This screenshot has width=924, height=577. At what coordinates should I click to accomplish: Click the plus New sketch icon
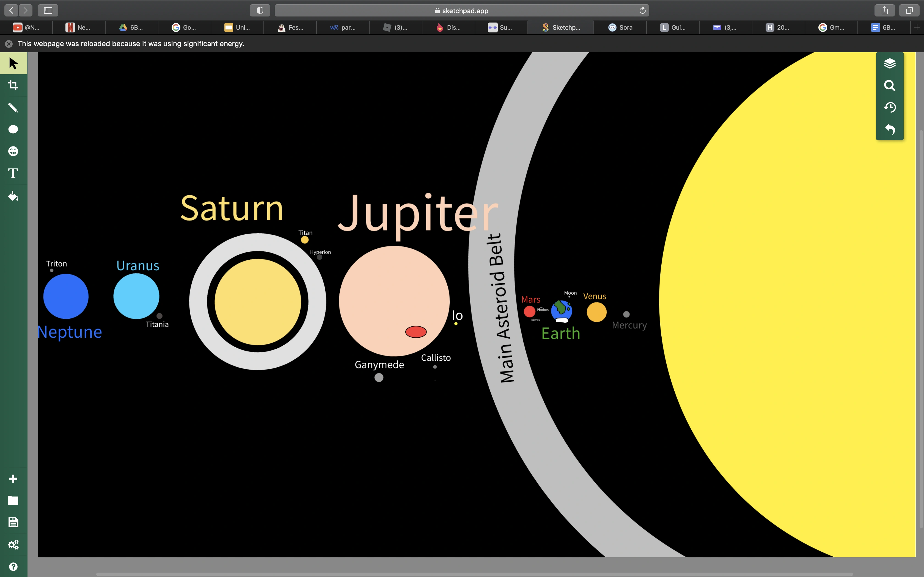click(x=13, y=479)
